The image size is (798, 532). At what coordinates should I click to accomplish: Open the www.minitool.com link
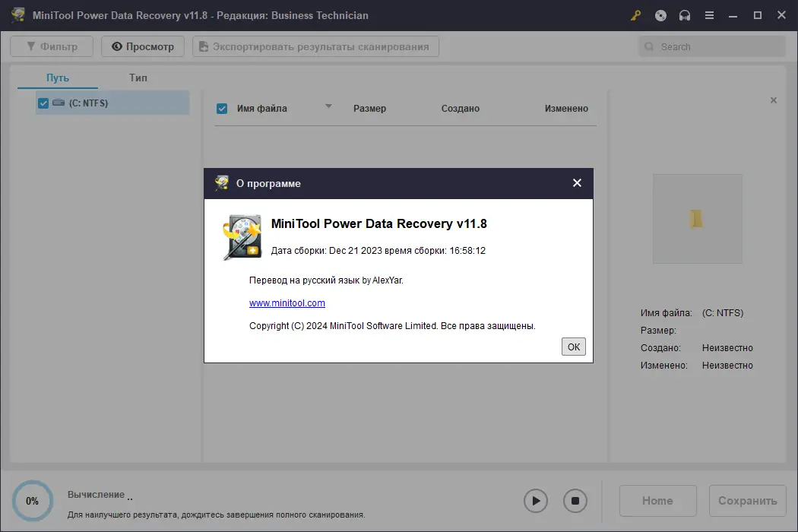pos(287,303)
